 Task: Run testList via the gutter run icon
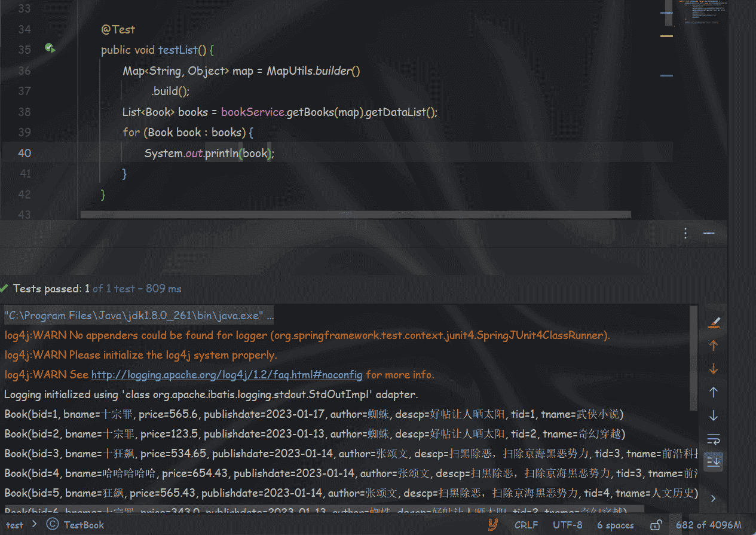click(50, 48)
